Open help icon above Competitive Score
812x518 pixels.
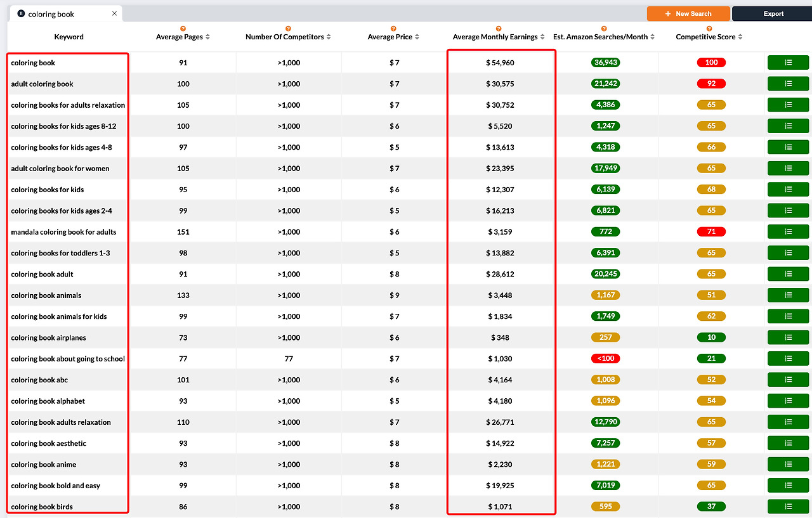click(x=709, y=29)
